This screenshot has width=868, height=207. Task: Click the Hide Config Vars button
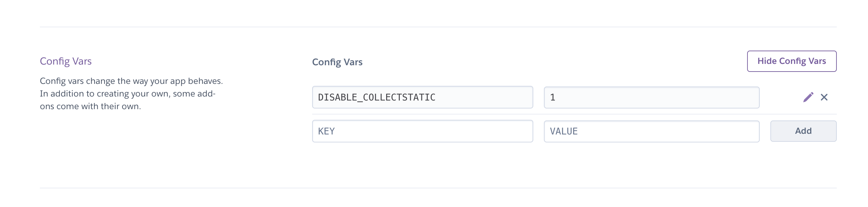pyautogui.click(x=791, y=61)
